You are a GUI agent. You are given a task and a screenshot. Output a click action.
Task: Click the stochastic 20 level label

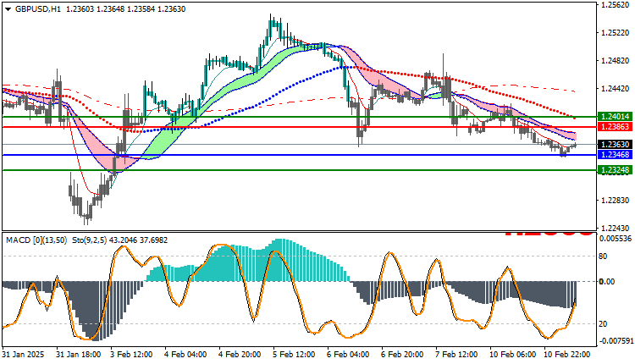tap(603, 324)
